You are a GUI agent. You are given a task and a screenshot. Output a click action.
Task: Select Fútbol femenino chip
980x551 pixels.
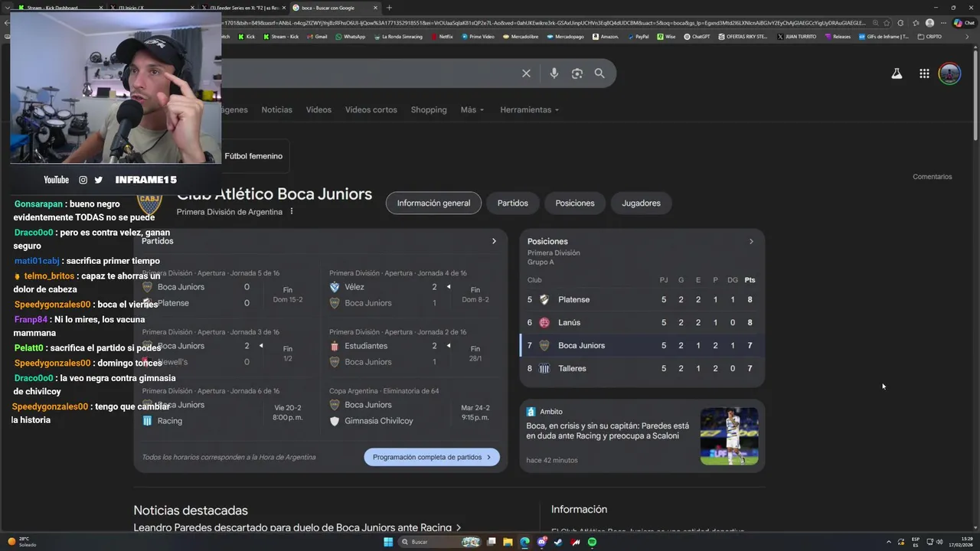[x=253, y=156]
